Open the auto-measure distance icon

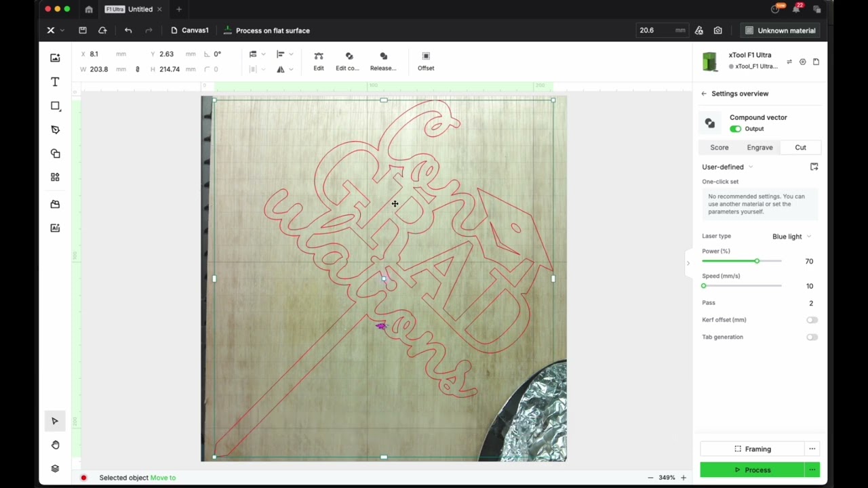click(x=699, y=30)
